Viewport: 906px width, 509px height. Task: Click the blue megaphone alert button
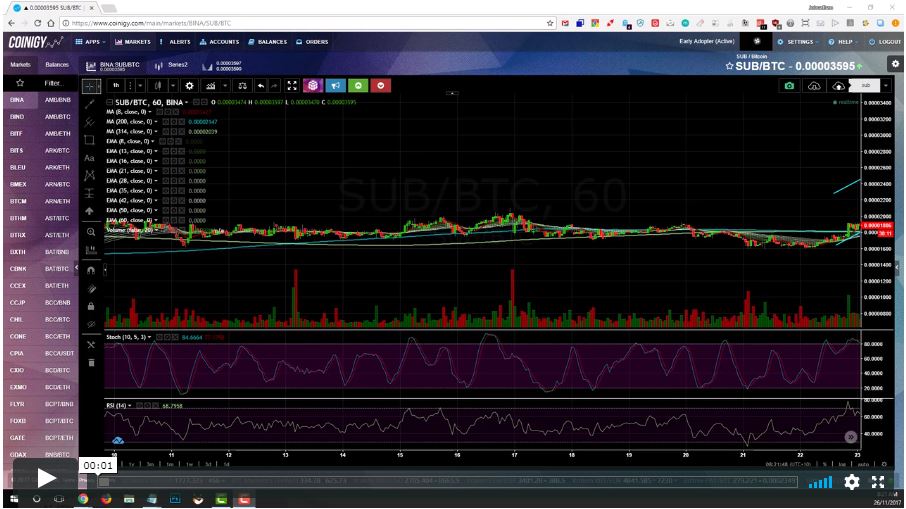point(336,86)
